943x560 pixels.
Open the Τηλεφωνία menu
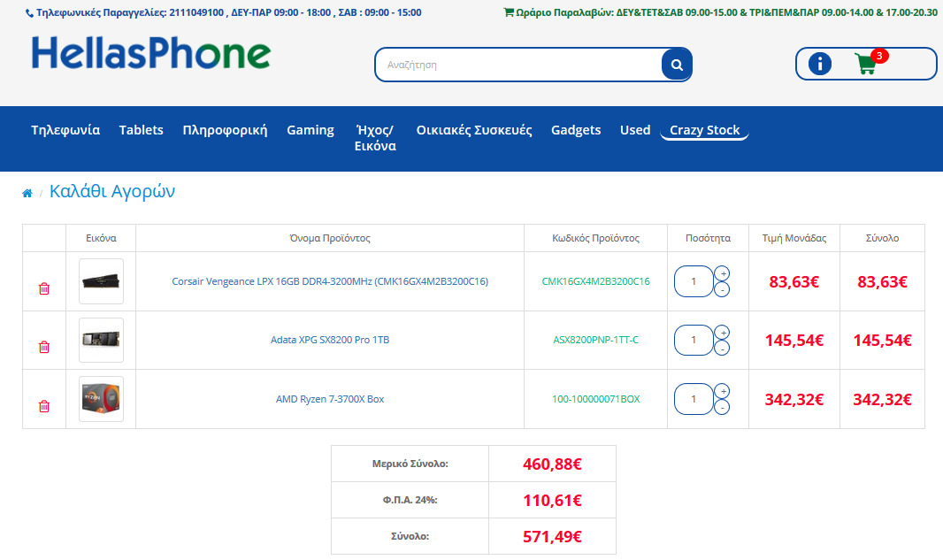point(65,130)
